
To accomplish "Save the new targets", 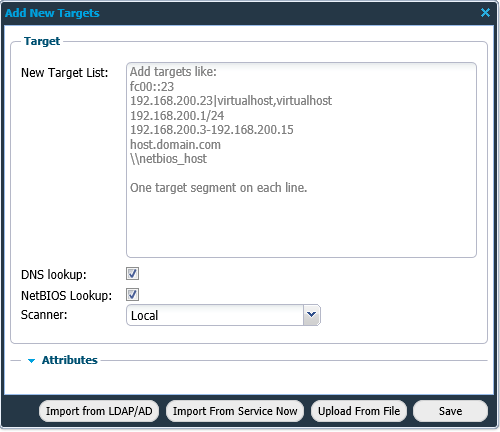I will 450,411.
